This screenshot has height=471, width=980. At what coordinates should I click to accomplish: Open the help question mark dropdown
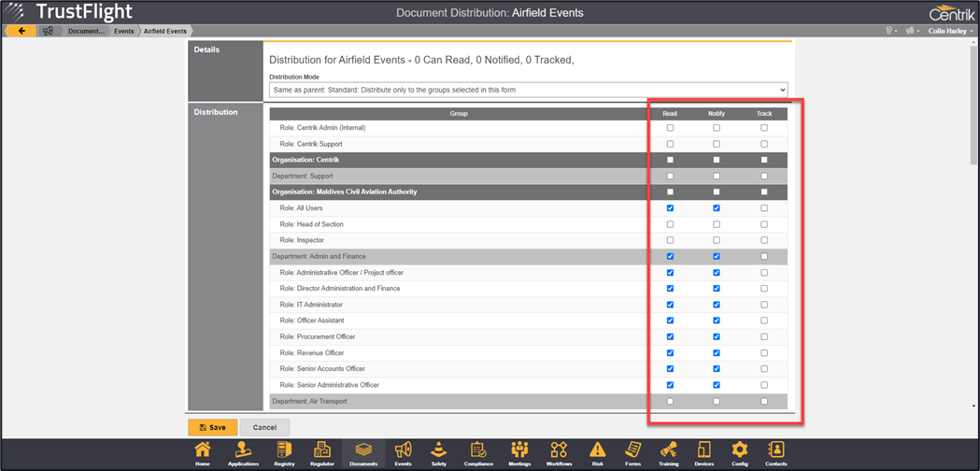890,31
